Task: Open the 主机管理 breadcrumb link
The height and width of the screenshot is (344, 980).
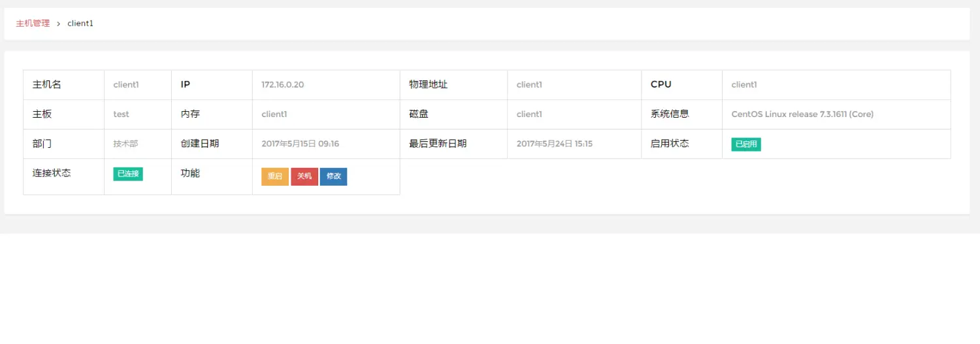Action: tap(33, 23)
